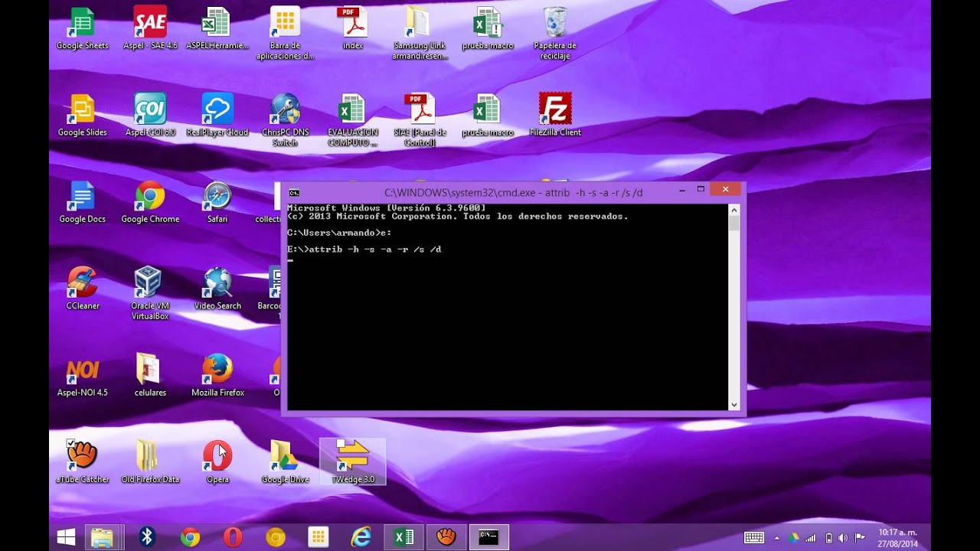
Task: Click the Bluetooth taskbar icon
Action: [x=148, y=538]
